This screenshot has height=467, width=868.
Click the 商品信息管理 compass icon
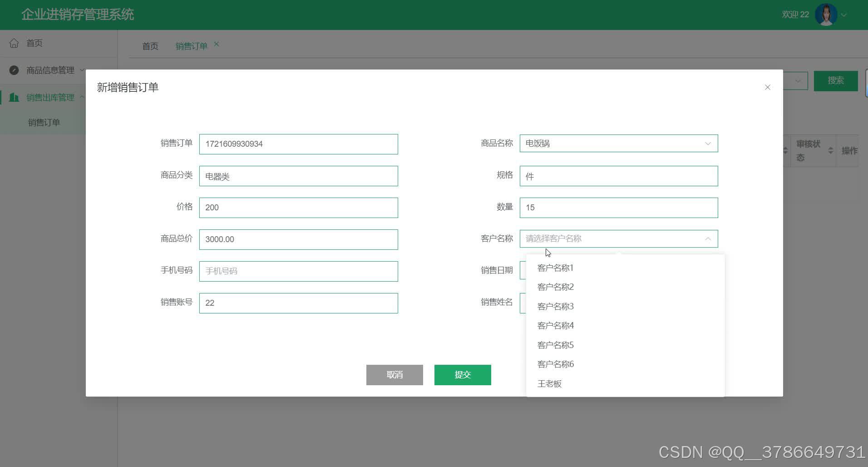point(14,70)
